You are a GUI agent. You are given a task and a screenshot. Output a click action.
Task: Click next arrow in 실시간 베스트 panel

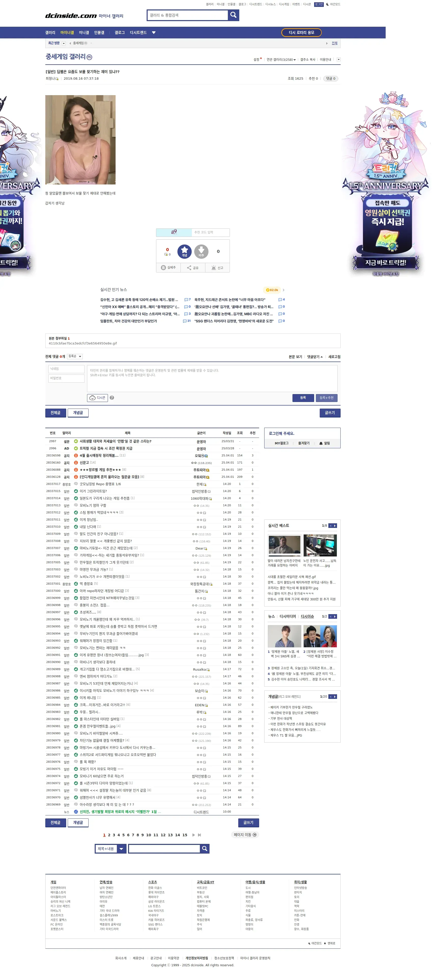[335, 525]
